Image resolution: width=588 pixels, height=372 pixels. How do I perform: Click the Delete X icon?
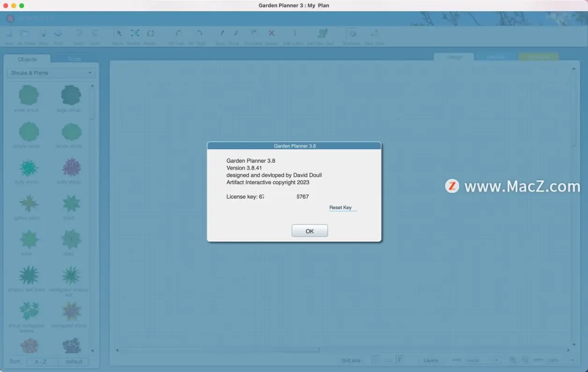[271, 34]
